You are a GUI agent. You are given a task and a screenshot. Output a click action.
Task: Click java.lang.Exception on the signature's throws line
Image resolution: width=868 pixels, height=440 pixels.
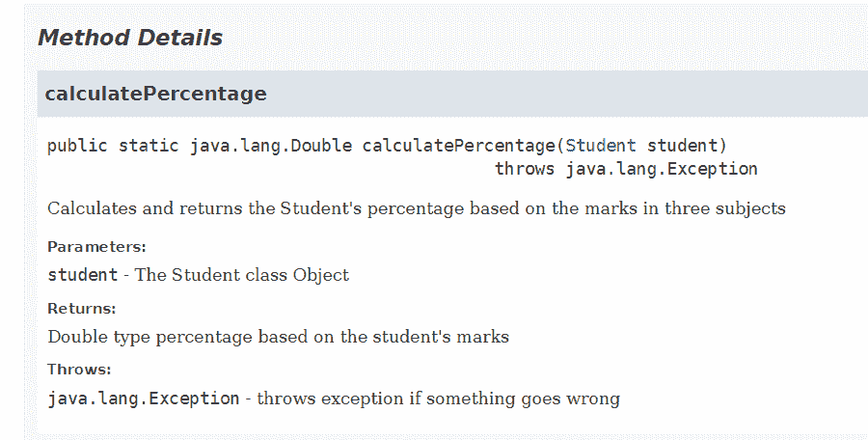tap(662, 169)
